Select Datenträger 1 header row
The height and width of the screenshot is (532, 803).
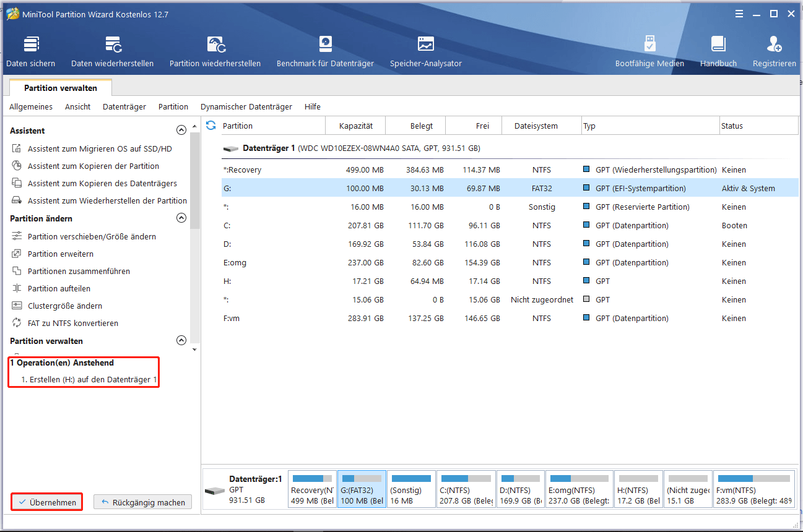510,148
